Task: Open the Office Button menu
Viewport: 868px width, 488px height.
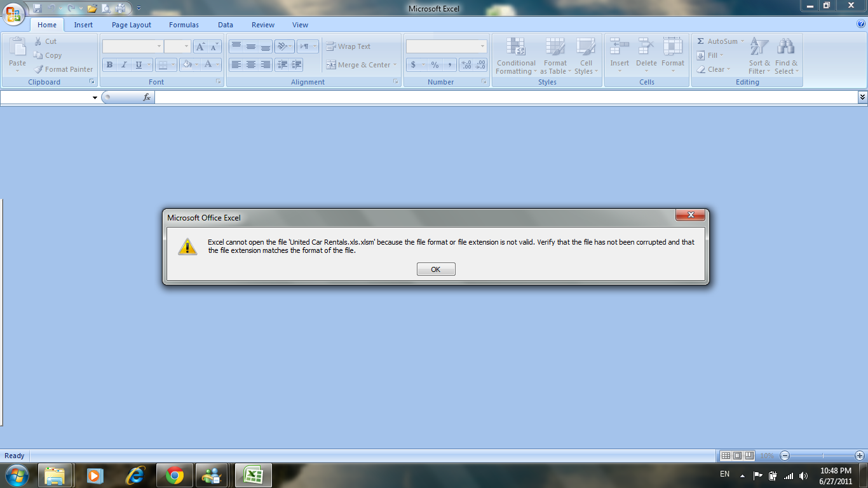Action: click(x=13, y=13)
